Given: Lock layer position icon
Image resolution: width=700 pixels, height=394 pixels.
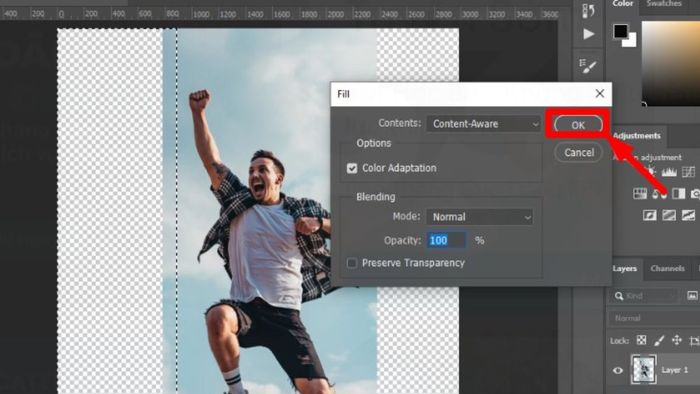Looking at the screenshot, I should [x=677, y=340].
